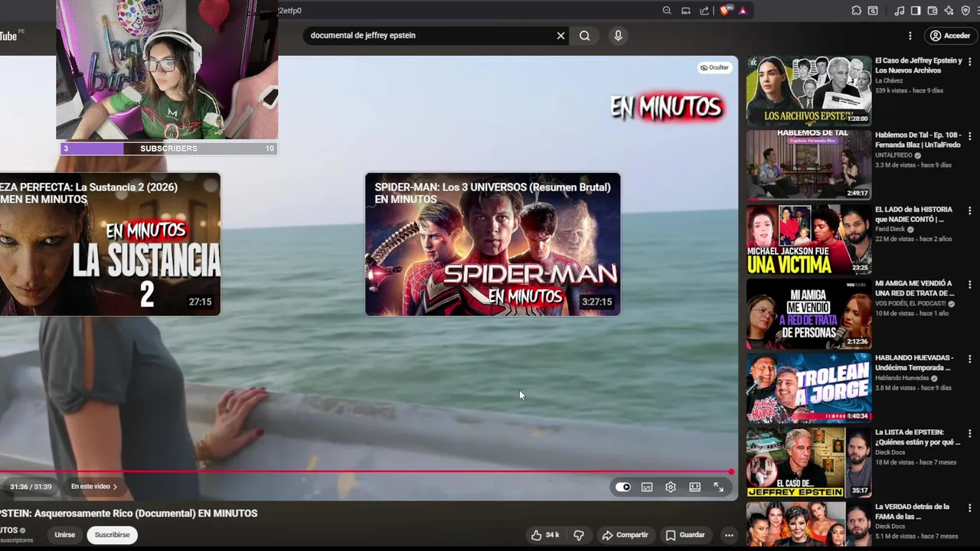Open options menu for 'La LISTA de EPSTEIN' video

pyautogui.click(x=969, y=432)
